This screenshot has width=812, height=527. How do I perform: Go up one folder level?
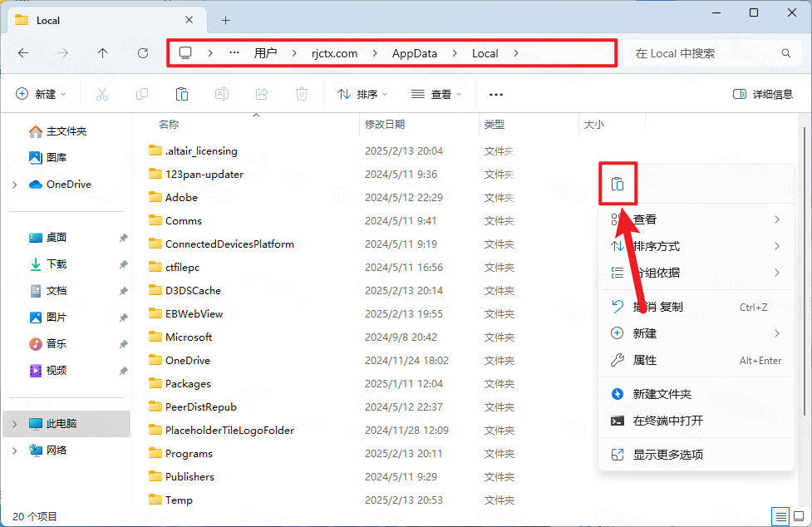click(x=102, y=53)
